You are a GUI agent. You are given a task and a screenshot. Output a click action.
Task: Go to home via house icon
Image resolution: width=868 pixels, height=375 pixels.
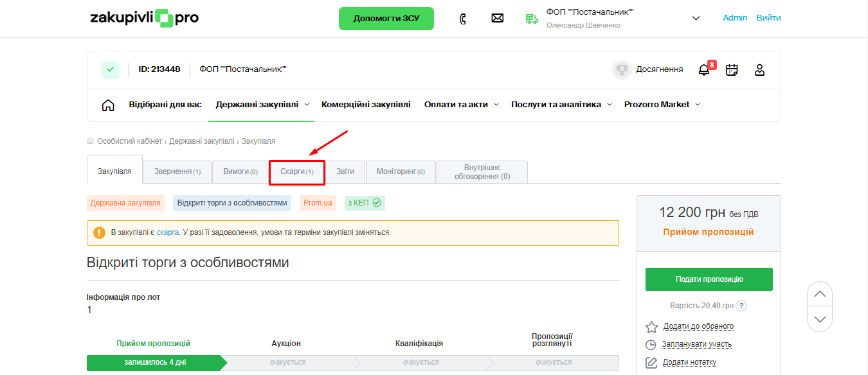108,105
